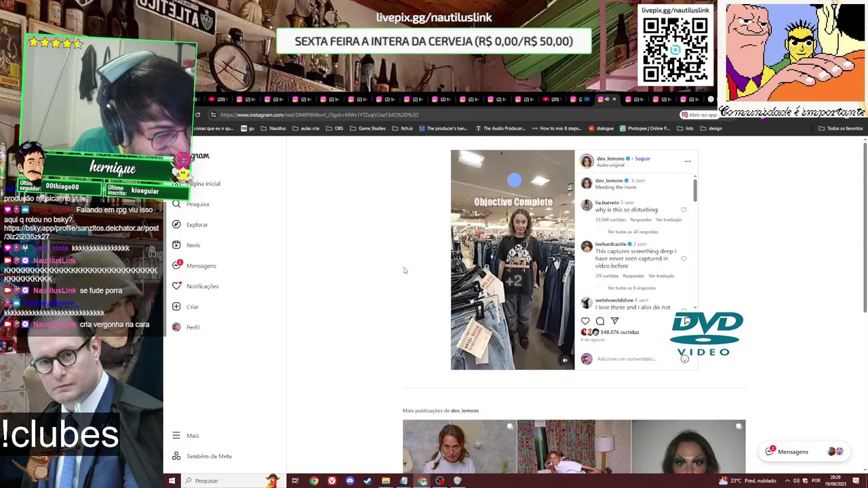Go to Pesquisa in Instagram sidebar
868x488 pixels.
click(191, 204)
